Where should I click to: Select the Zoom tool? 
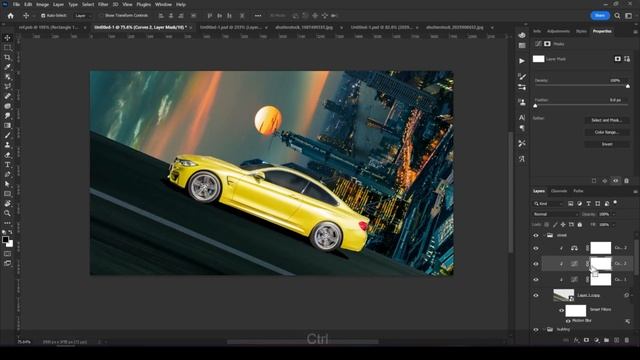click(x=7, y=213)
